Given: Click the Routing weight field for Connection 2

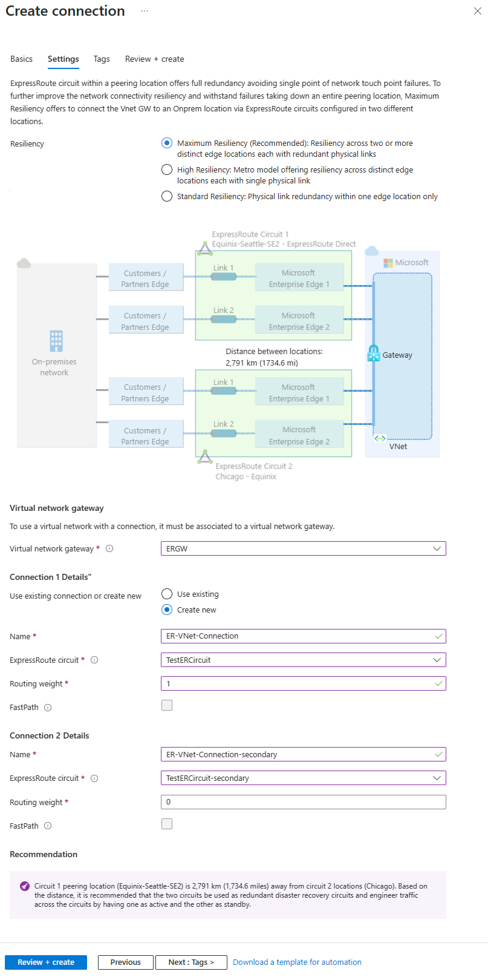Looking at the screenshot, I should tap(302, 801).
